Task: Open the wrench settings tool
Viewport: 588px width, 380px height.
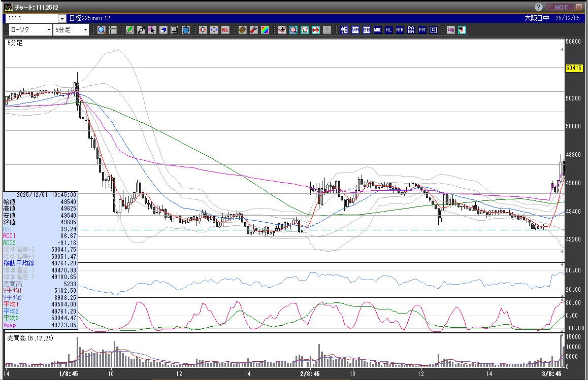Action: (253, 30)
